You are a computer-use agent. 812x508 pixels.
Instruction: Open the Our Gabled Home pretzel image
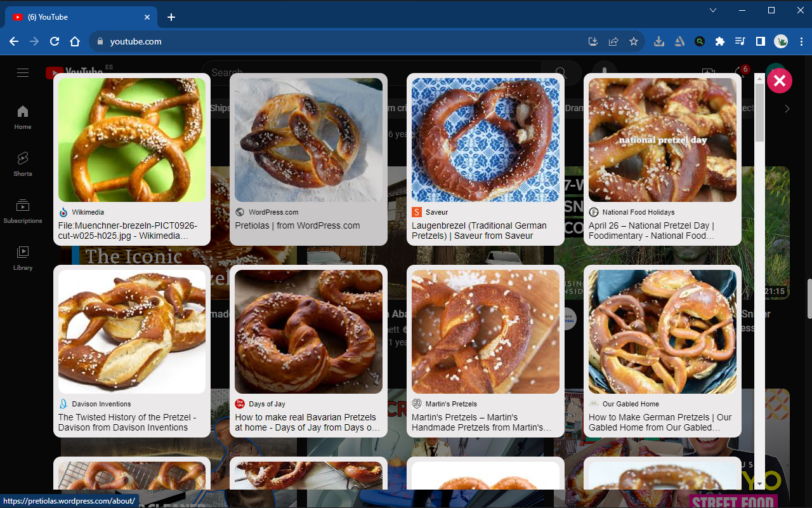pyautogui.click(x=662, y=331)
